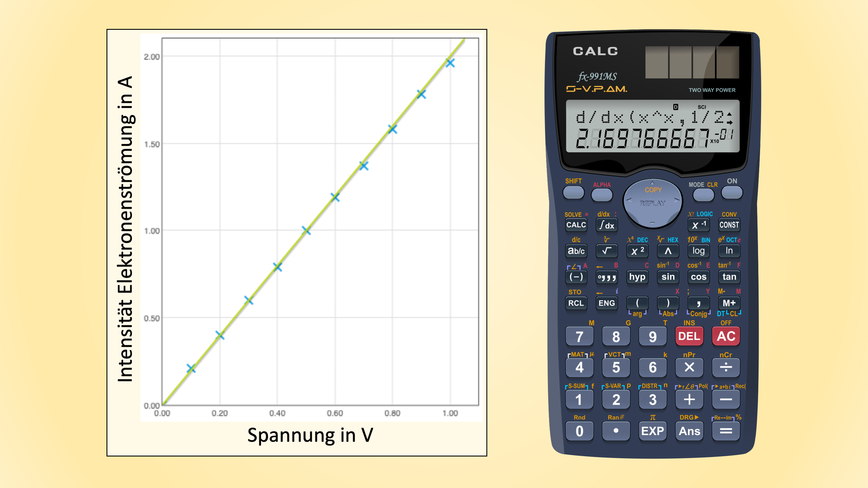
Task: Tap the ALPHA key
Action: point(602,195)
